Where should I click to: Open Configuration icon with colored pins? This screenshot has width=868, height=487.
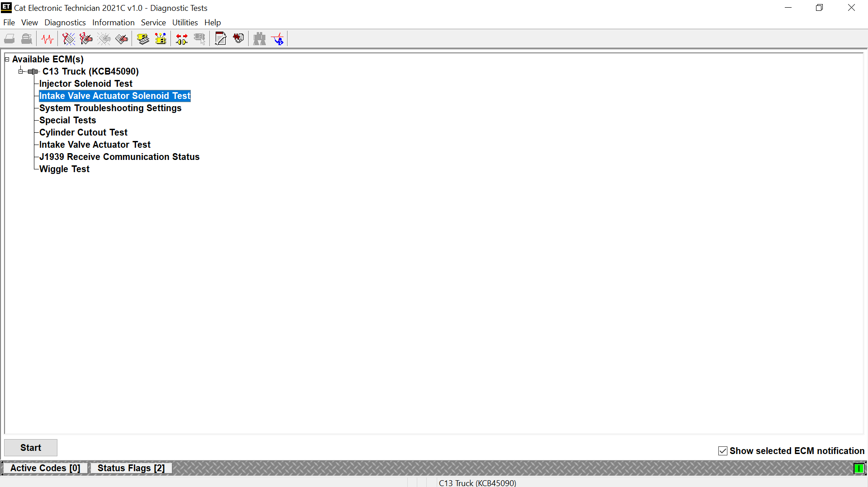[160, 39]
